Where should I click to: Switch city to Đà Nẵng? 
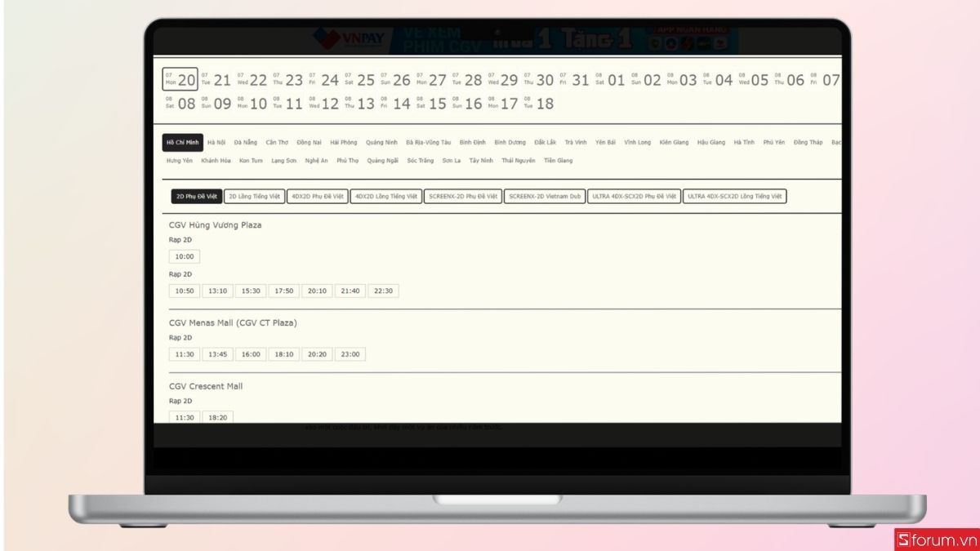pyautogui.click(x=245, y=142)
